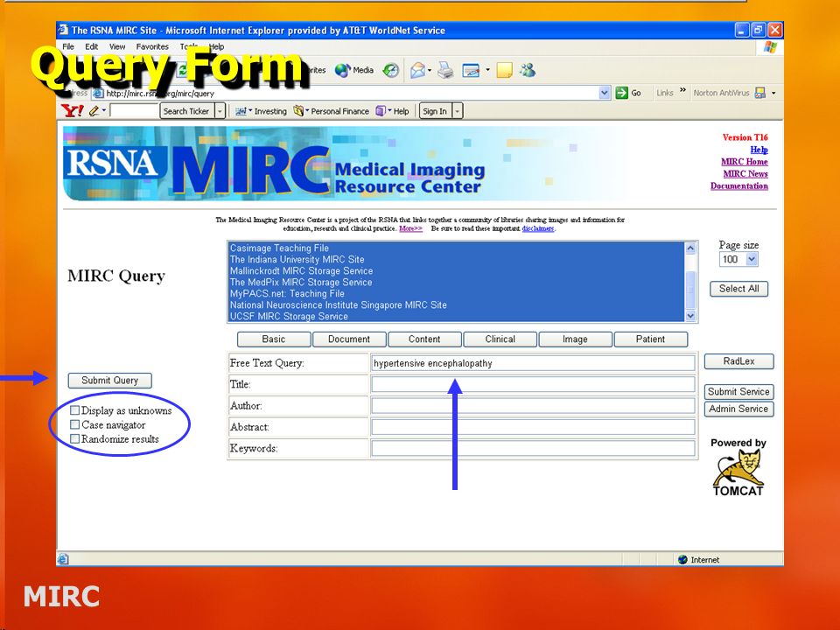Open the MIRC Home link
This screenshot has height=630, width=840.
[744, 162]
